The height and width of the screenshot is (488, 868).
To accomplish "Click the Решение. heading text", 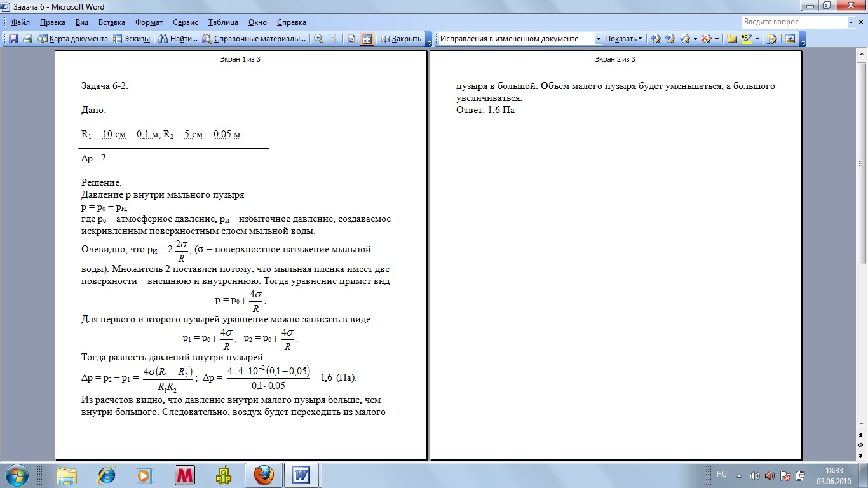I will click(x=101, y=182).
